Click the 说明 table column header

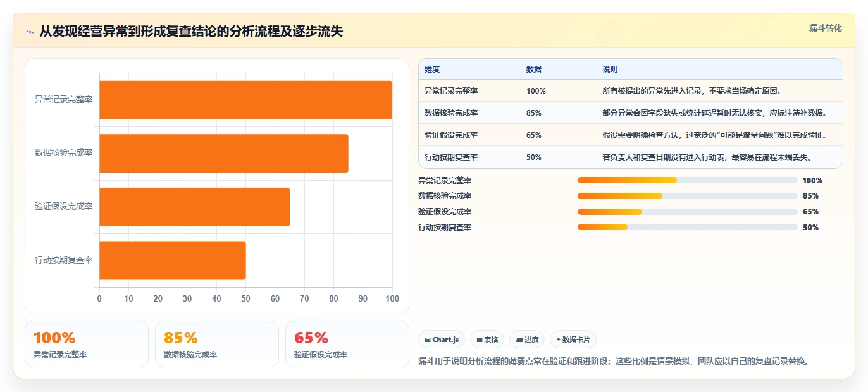pos(610,70)
